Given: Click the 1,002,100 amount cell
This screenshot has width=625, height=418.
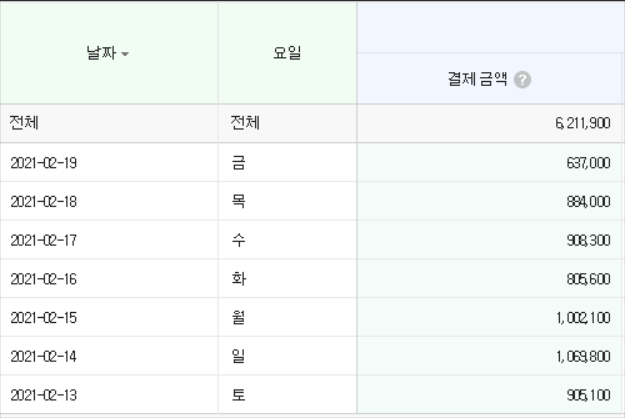Looking at the screenshot, I should 490,317.
